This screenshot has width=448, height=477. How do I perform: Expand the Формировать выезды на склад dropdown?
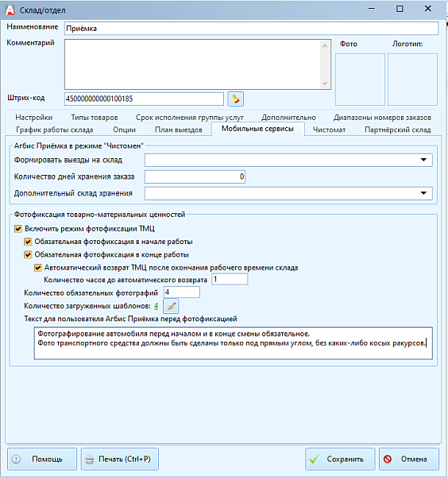coord(423,160)
